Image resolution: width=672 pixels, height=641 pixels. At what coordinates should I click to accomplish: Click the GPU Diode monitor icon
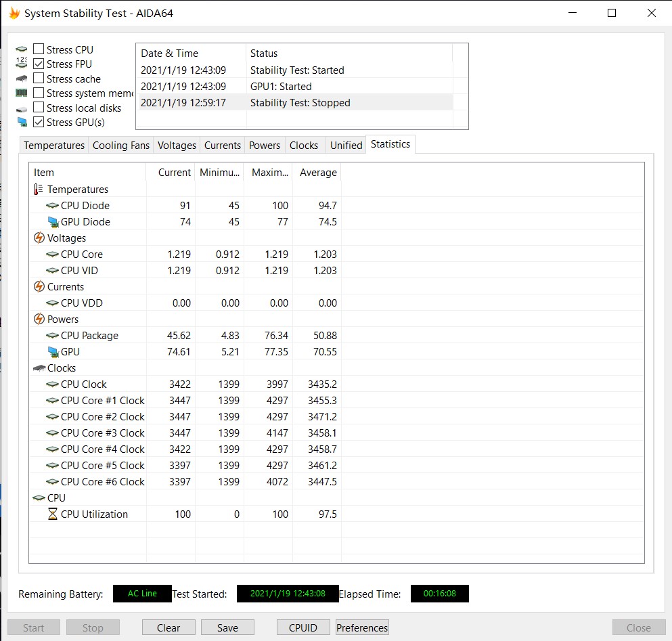53,221
